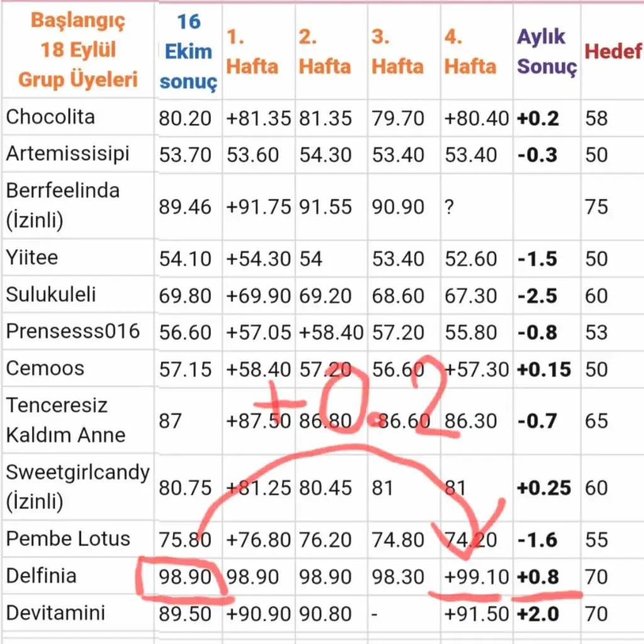Select the 1. Hafta column header
Screen dimensions: 644x644
(252, 51)
